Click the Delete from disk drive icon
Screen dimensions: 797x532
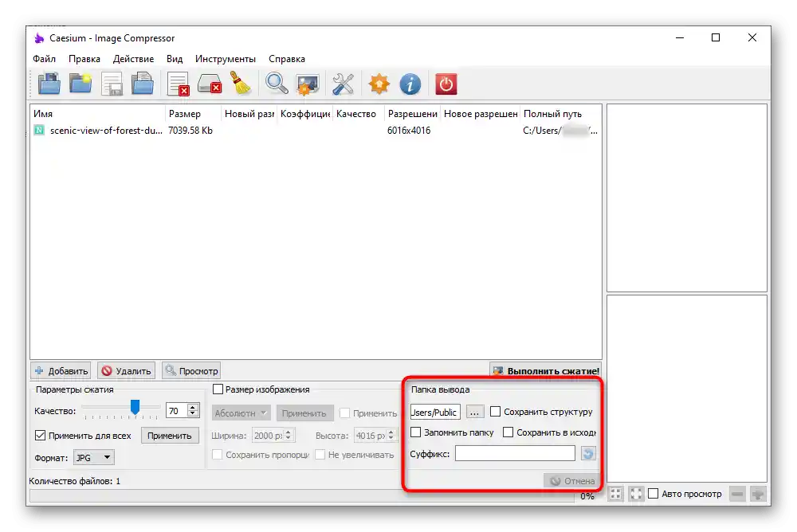210,84
